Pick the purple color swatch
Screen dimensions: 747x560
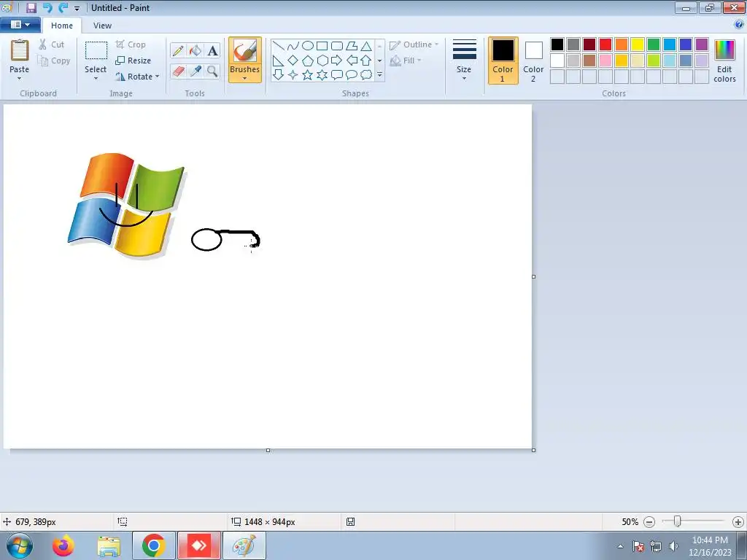[702, 44]
